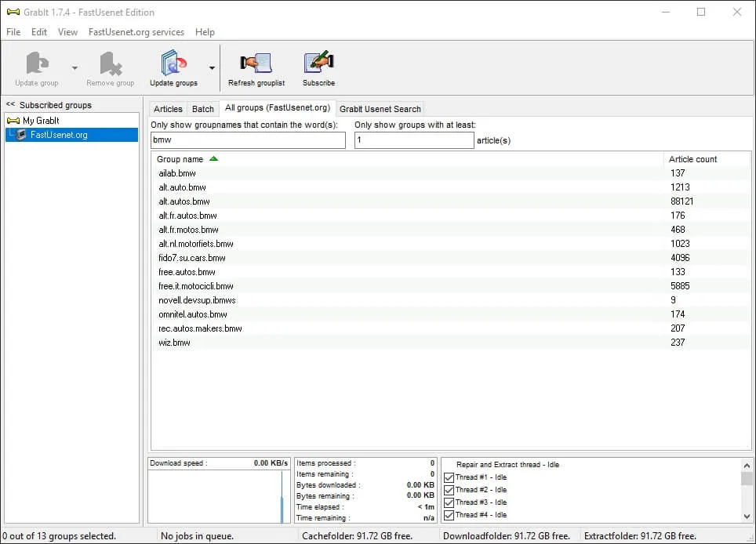Click the groupname filter field containing bmw
The height and width of the screenshot is (544, 756).
pyautogui.click(x=248, y=140)
